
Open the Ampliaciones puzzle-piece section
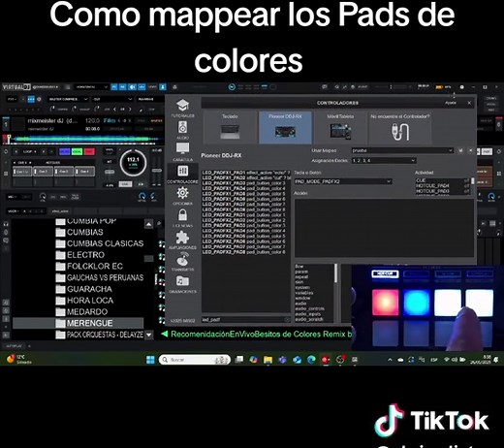182,240
